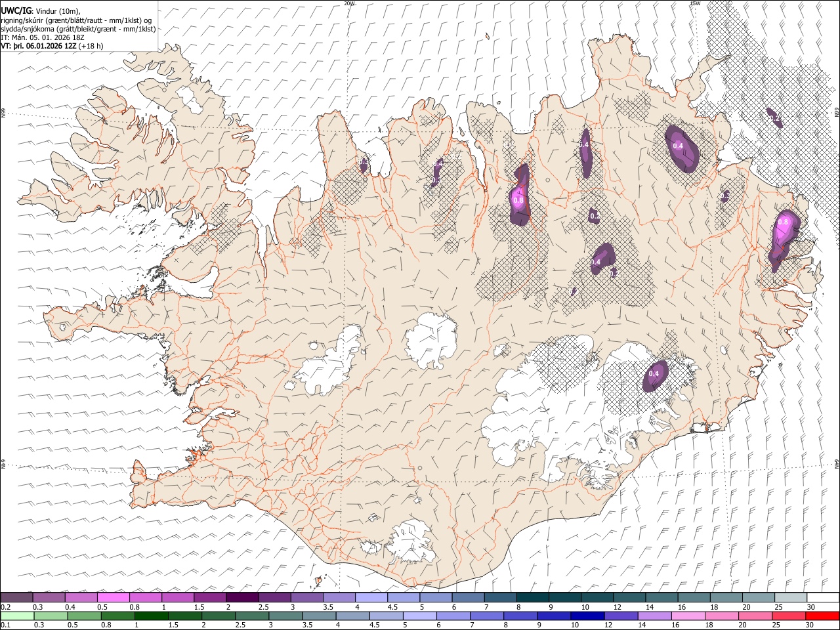
Task: Select the palest green lower swatch at 0.1
Action: coord(17,616)
